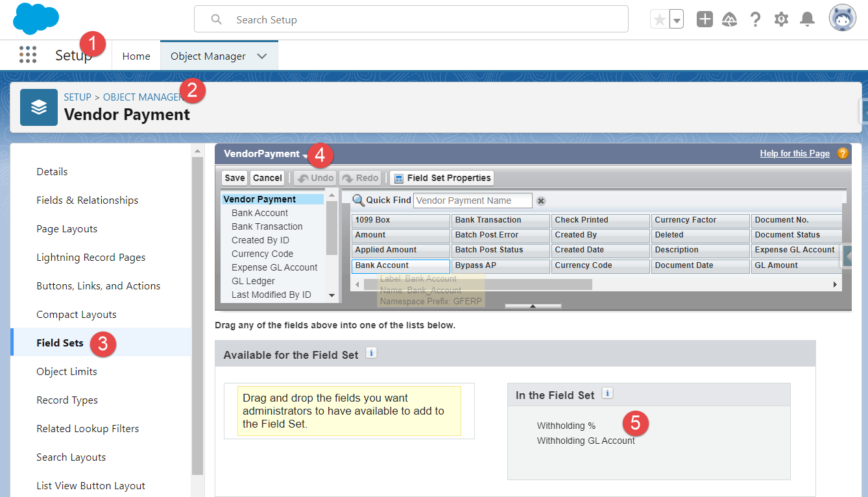Click the Redo button
Viewport: 868px width, 497px height.
[360, 178]
